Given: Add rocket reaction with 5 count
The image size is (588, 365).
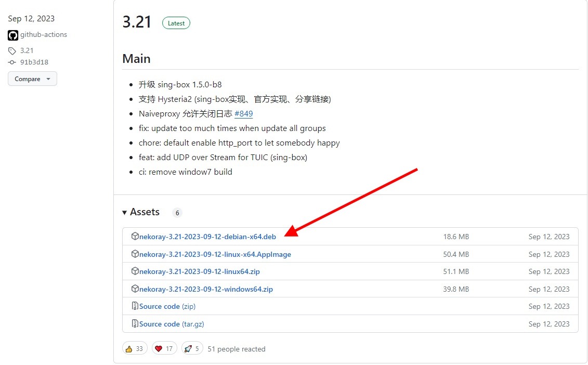Looking at the screenshot, I should click(x=192, y=348).
